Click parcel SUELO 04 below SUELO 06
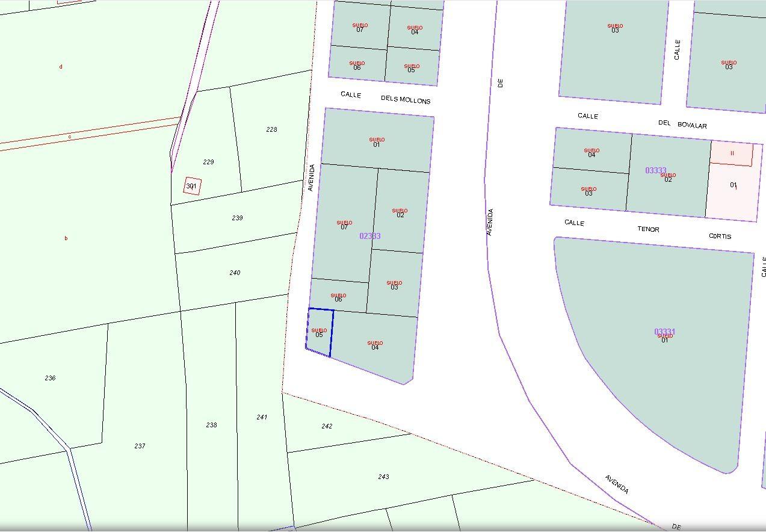766x532 pixels. click(374, 344)
